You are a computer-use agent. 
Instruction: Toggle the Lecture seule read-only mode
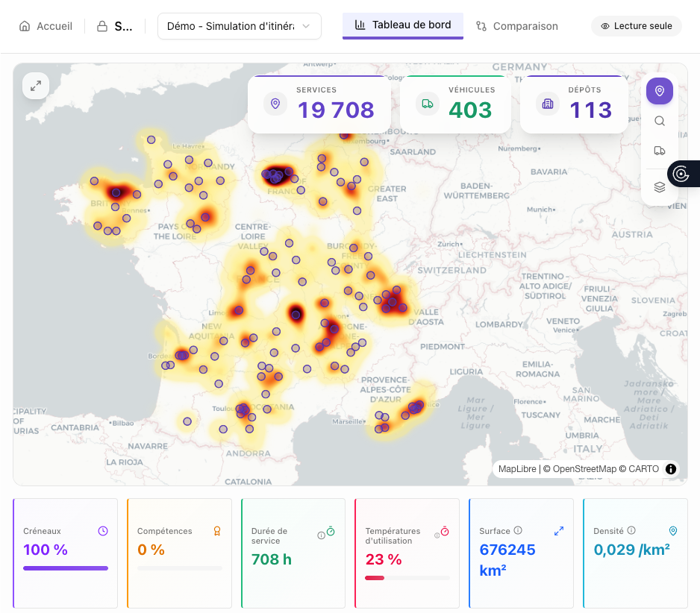637,26
